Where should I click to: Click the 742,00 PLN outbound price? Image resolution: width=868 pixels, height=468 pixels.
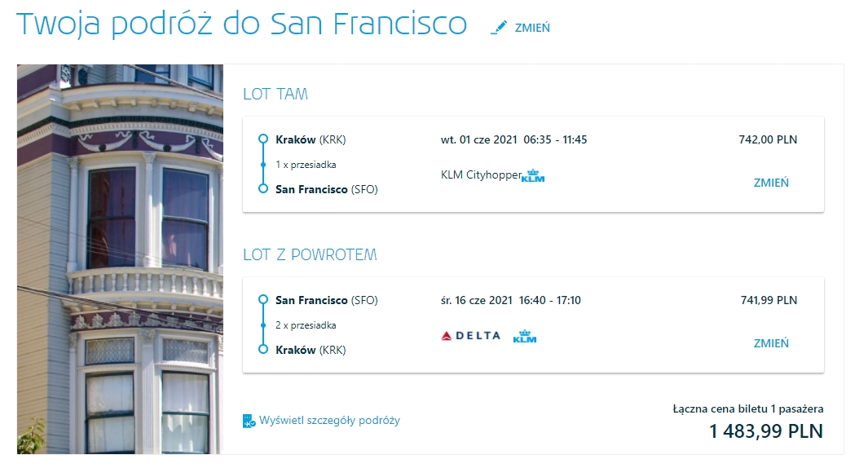coord(768,139)
